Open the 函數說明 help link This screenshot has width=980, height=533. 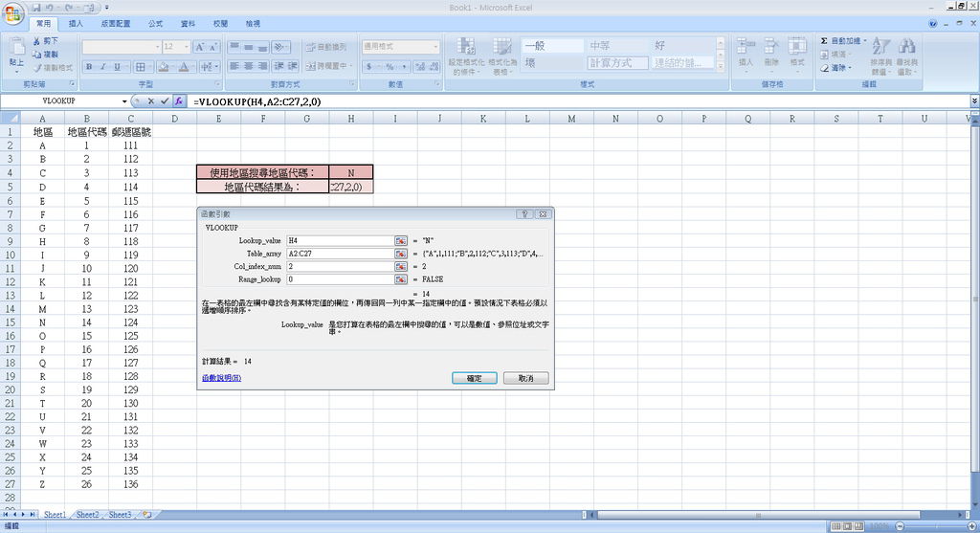(221, 378)
